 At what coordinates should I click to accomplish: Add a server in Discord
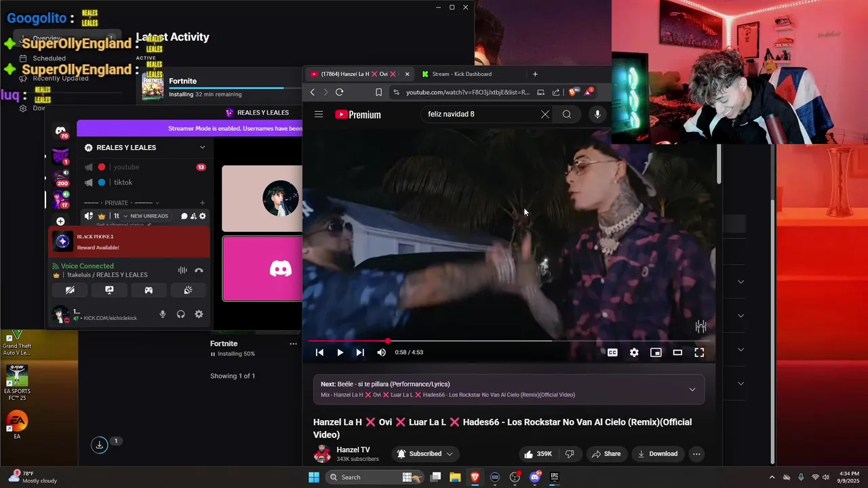[x=60, y=222]
